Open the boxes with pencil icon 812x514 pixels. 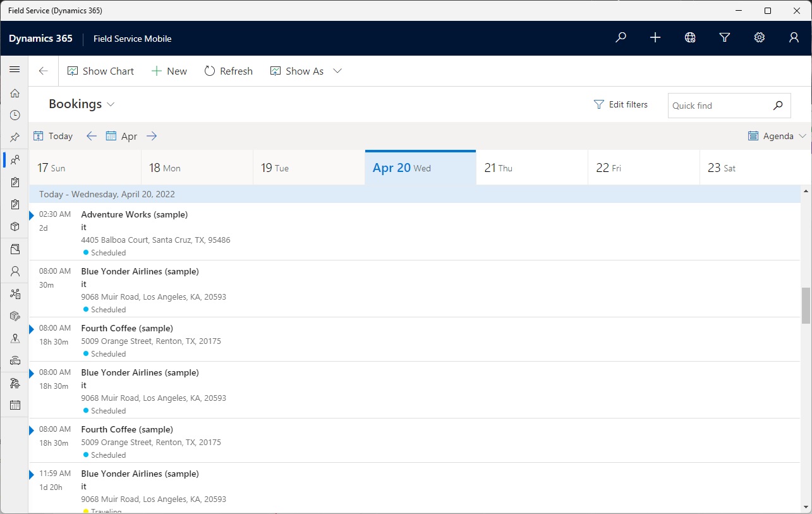point(15,316)
